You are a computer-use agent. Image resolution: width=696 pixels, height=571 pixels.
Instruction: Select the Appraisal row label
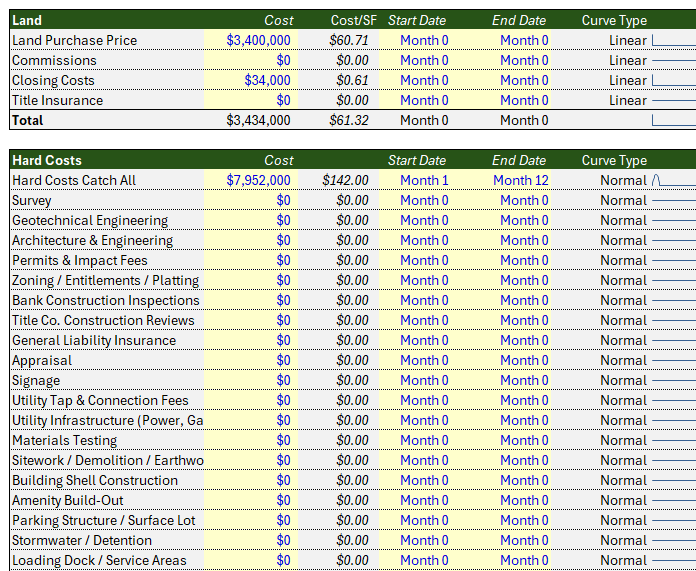pos(42,360)
